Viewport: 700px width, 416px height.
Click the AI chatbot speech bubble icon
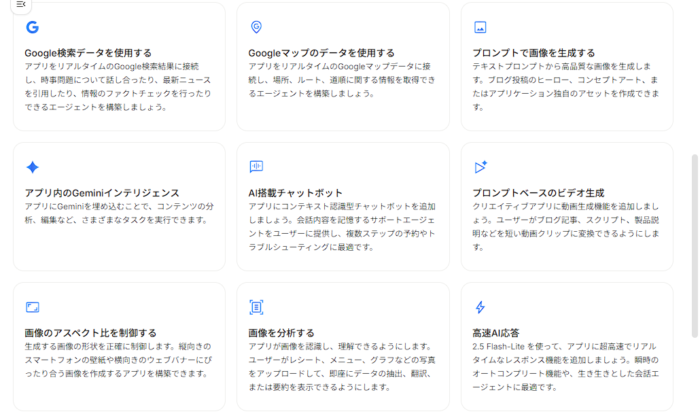pyautogui.click(x=256, y=167)
